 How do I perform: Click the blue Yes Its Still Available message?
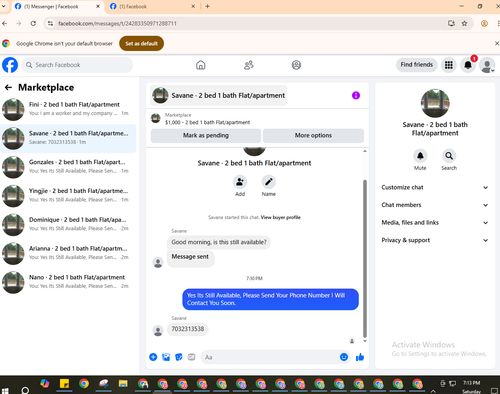tap(270, 299)
